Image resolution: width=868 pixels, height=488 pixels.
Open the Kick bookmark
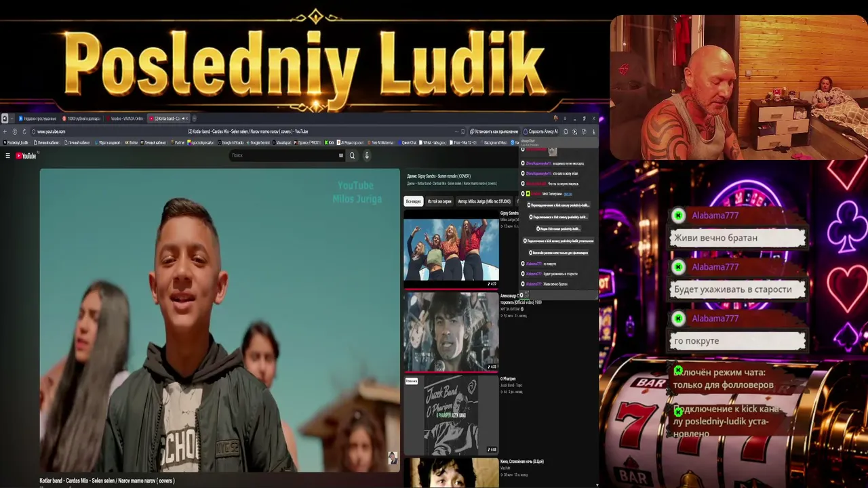point(330,143)
